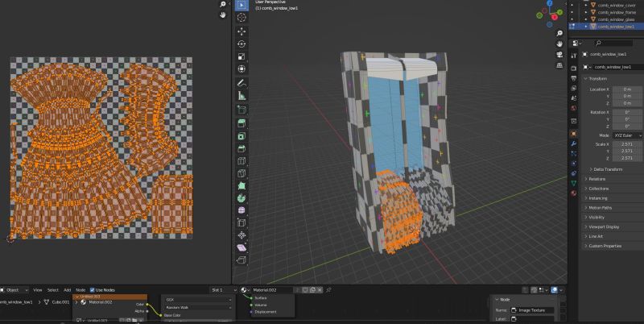
Task: Select the Smooth Vertices tool
Action: pyautogui.click(x=242, y=210)
